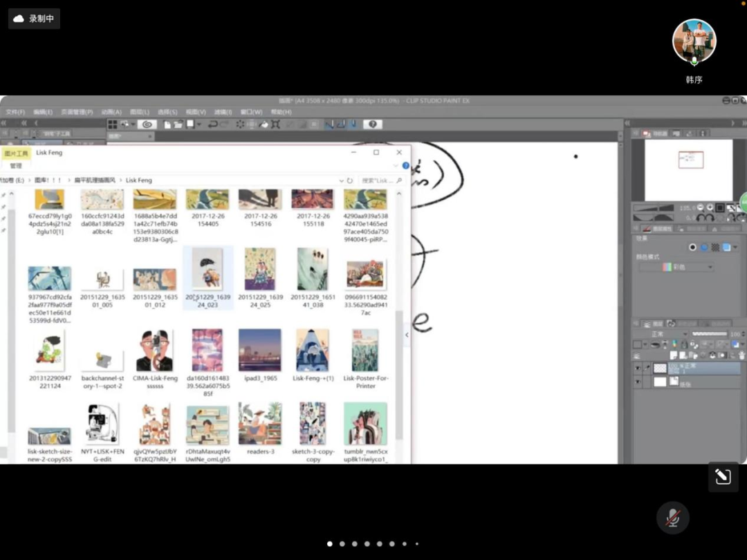Viewport: 747px width, 560px height.
Task: Click the CLIP STUDIO spiral icon in toolbar
Action: (147, 124)
